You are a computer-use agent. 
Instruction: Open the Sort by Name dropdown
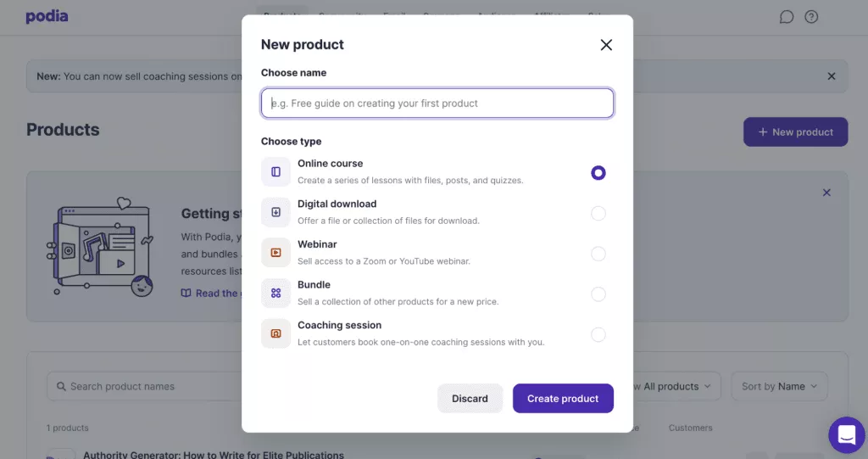pyautogui.click(x=780, y=386)
